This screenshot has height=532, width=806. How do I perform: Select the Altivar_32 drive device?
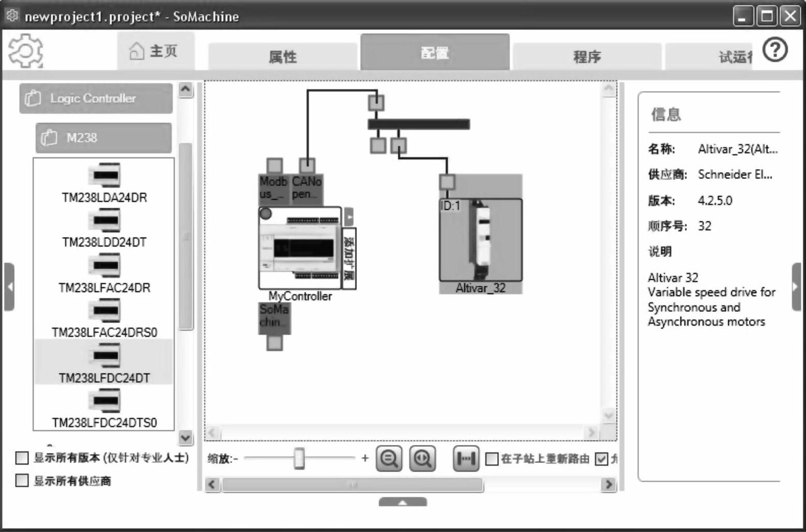(481, 240)
